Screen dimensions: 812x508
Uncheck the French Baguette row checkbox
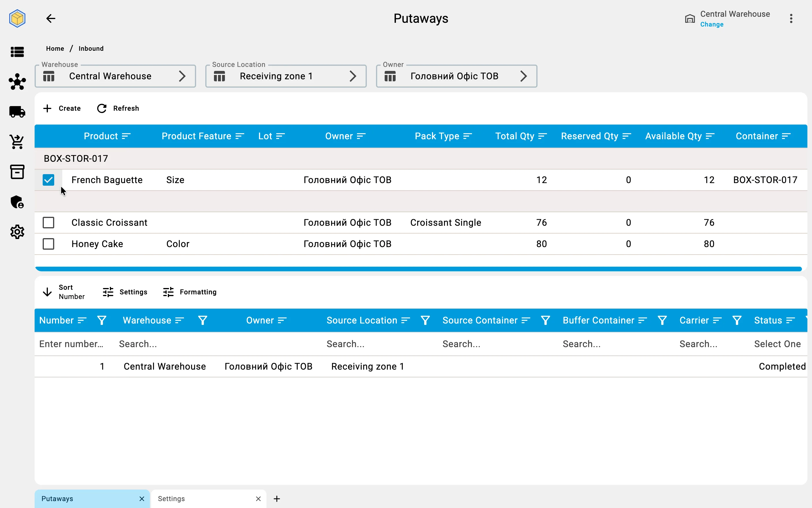(48, 180)
